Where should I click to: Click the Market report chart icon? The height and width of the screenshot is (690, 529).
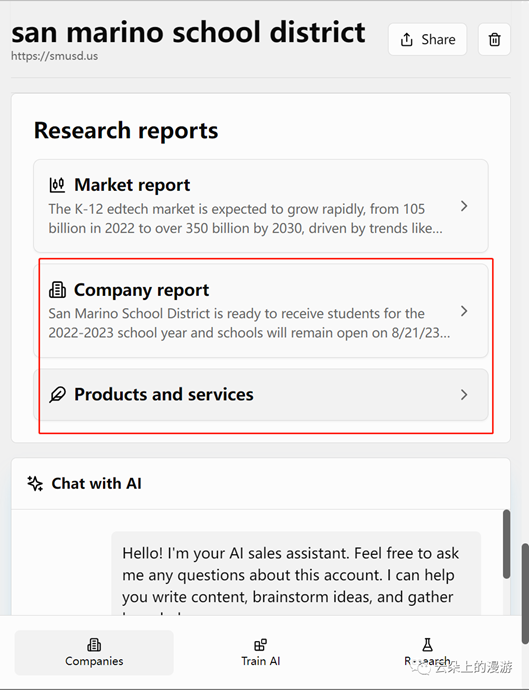(x=57, y=185)
